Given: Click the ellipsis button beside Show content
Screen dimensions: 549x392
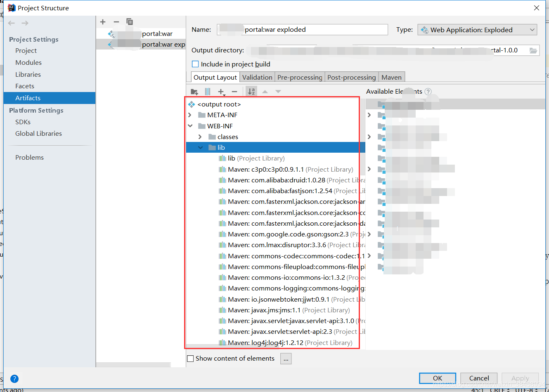Looking at the screenshot, I should coord(286,359).
